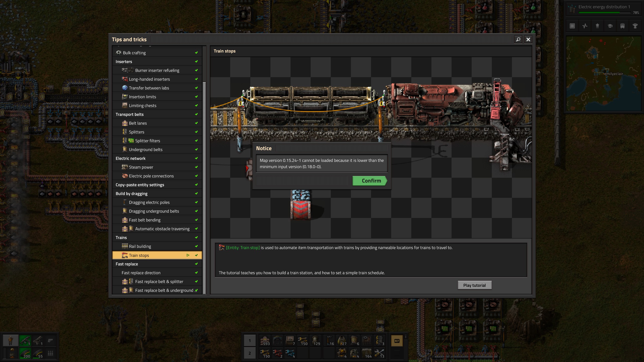Open the shortcut bar options dots

click(406, 337)
